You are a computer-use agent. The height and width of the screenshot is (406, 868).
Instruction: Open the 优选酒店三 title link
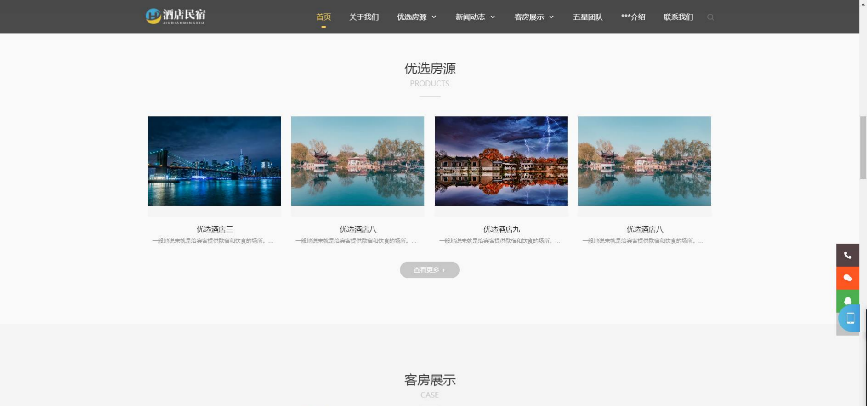[215, 229]
